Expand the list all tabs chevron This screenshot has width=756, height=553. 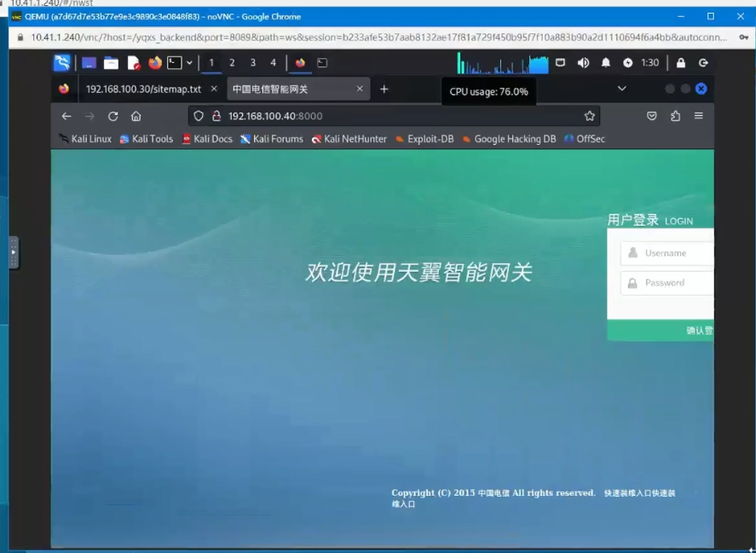click(x=622, y=89)
